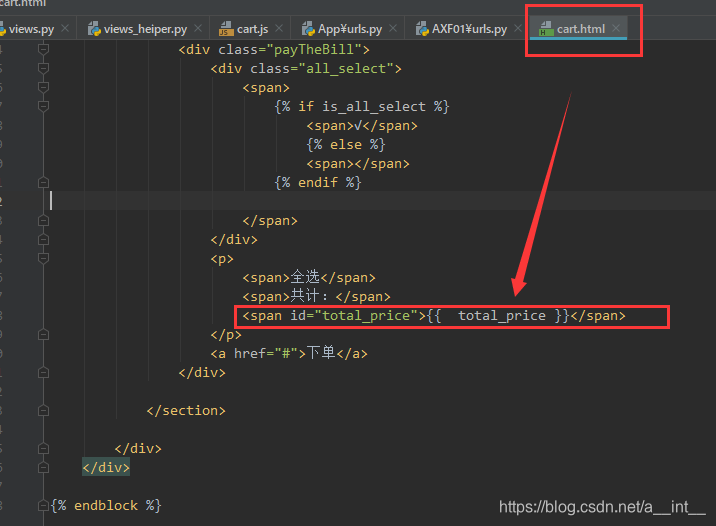Click the {% endblock %} tag
This screenshot has height=526, width=716.
coord(106,506)
